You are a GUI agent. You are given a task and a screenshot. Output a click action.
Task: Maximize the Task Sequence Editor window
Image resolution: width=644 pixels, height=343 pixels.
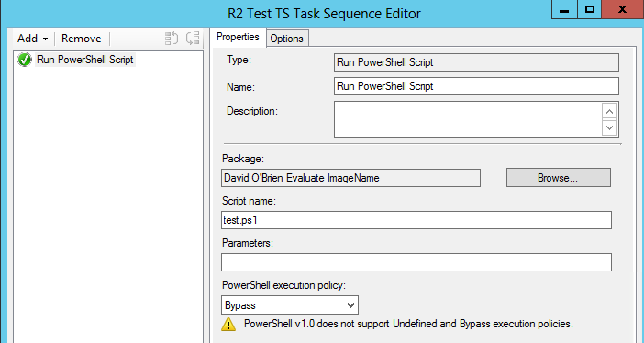coord(590,9)
